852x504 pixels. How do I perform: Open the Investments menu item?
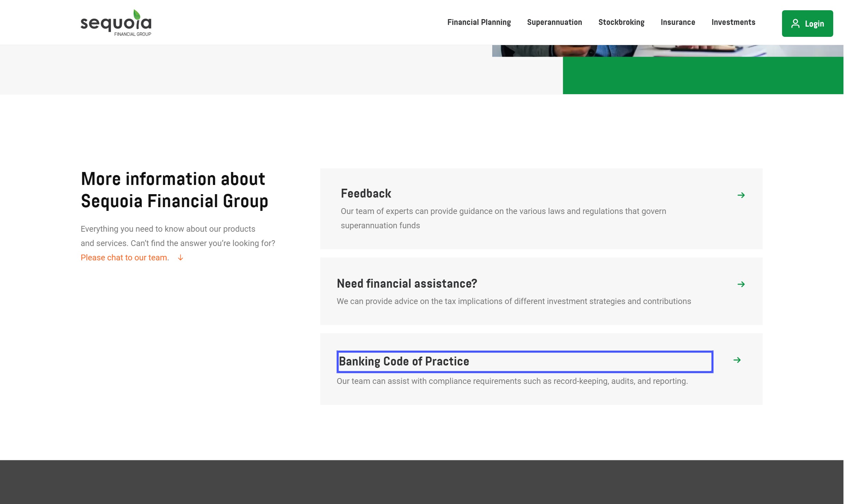click(733, 23)
